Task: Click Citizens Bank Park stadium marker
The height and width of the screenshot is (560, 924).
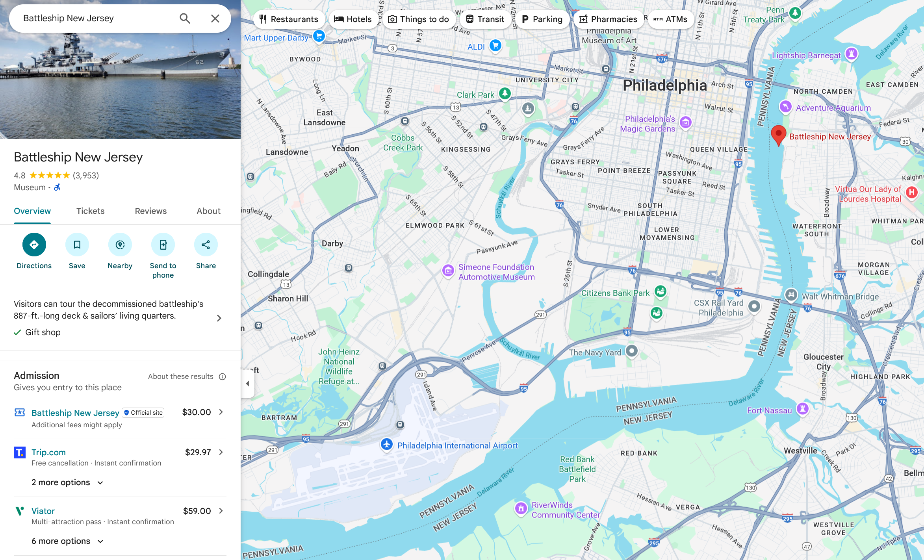Action: click(661, 291)
